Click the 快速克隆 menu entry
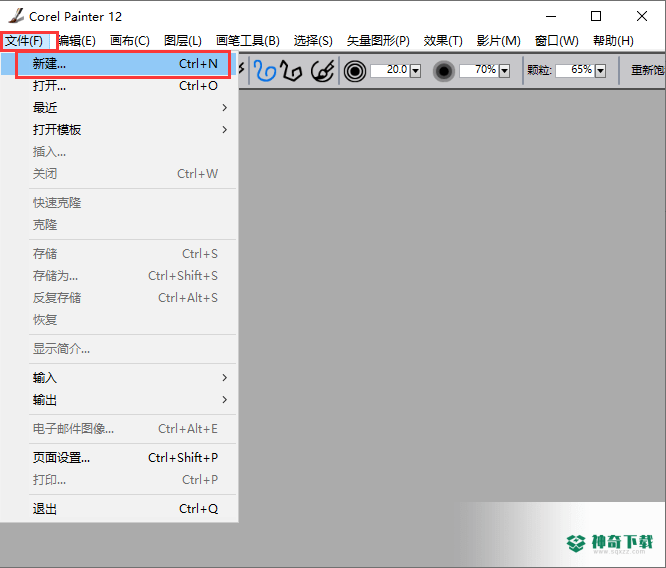Viewport: 666px width, 568px height. click(x=119, y=203)
